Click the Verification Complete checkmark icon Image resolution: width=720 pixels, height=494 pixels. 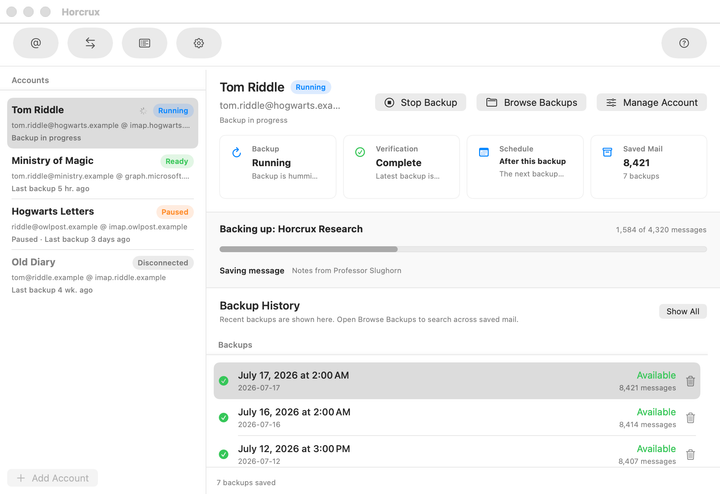(360, 152)
